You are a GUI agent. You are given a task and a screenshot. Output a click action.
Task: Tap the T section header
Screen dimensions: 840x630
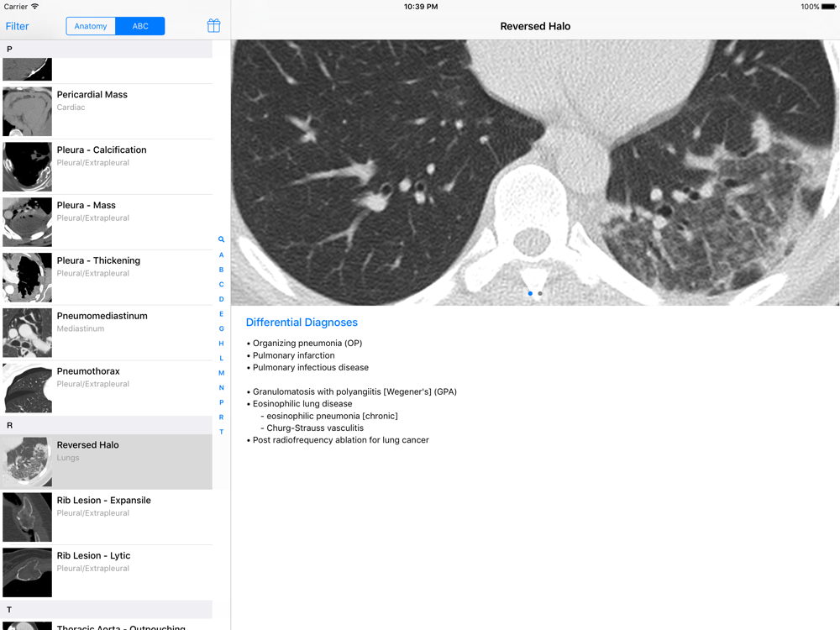106,610
